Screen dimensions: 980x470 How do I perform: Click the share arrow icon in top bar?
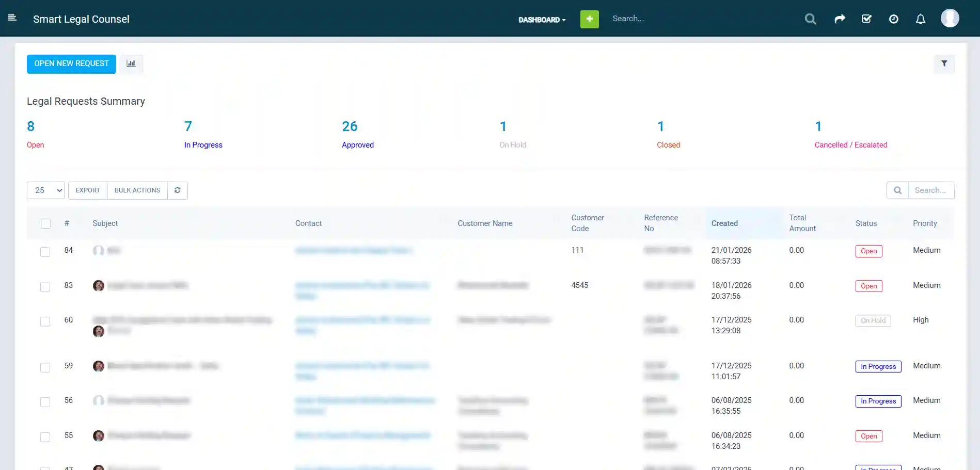tap(840, 19)
